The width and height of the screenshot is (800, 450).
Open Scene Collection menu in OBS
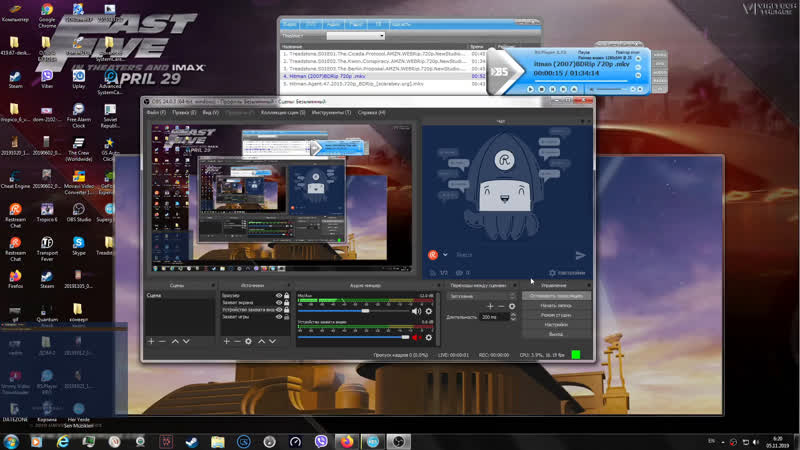[283, 112]
